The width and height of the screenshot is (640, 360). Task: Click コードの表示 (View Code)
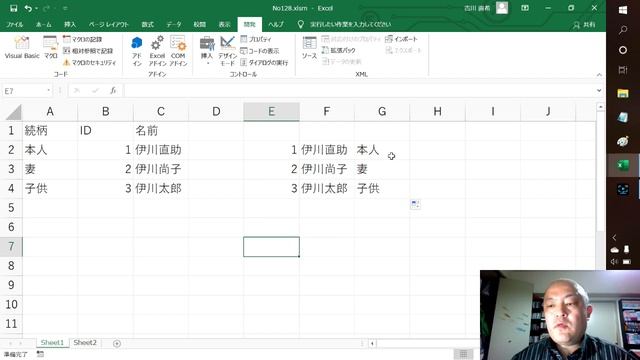260,51
